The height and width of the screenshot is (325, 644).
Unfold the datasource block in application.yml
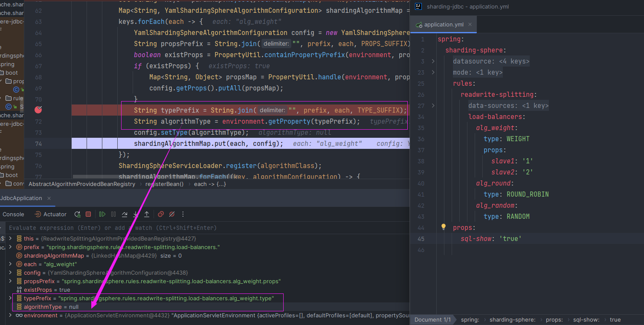pyautogui.click(x=433, y=61)
